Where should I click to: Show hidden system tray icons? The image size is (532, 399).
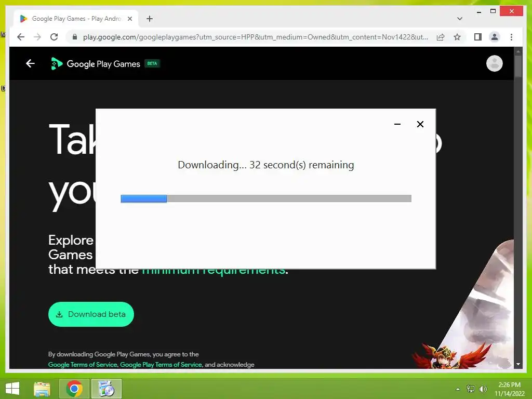458,389
